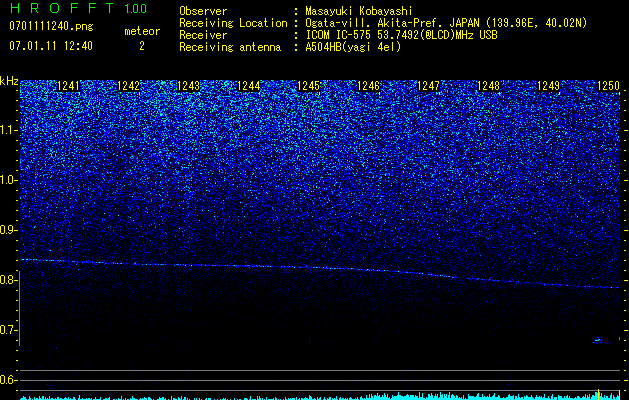
Task: Click the 1.0 frequency axis label
Action: pyautogui.click(x=9, y=180)
